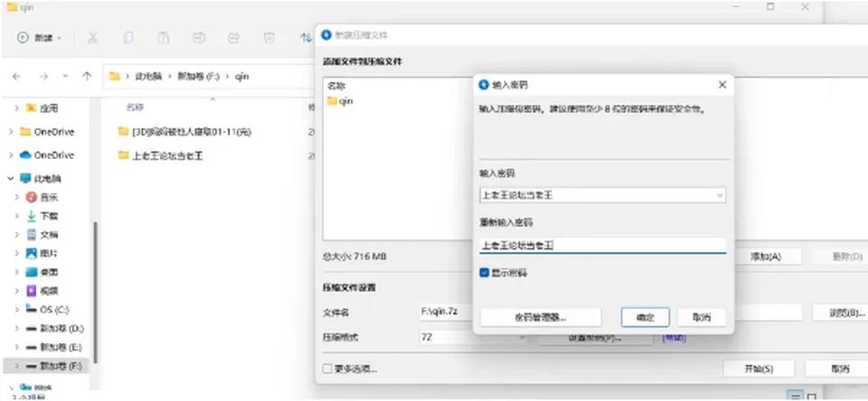Open 音乐 (Music) in the sidebar
The height and width of the screenshot is (401, 868).
coord(49,198)
